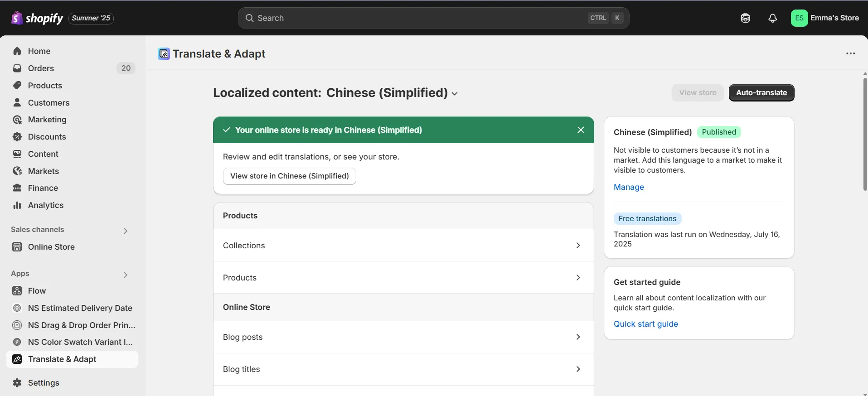This screenshot has width=868, height=396.
Task: Open Products row chevron
Action: [x=578, y=278]
